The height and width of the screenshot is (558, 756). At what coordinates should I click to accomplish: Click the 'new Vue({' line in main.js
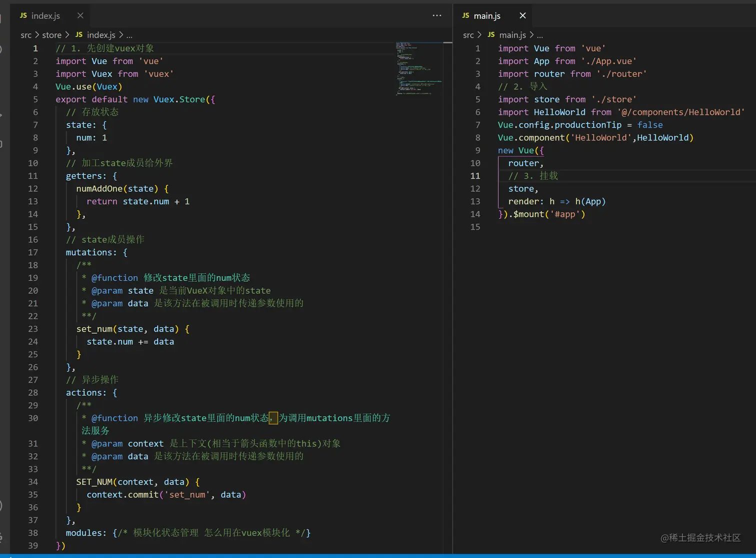(521, 151)
